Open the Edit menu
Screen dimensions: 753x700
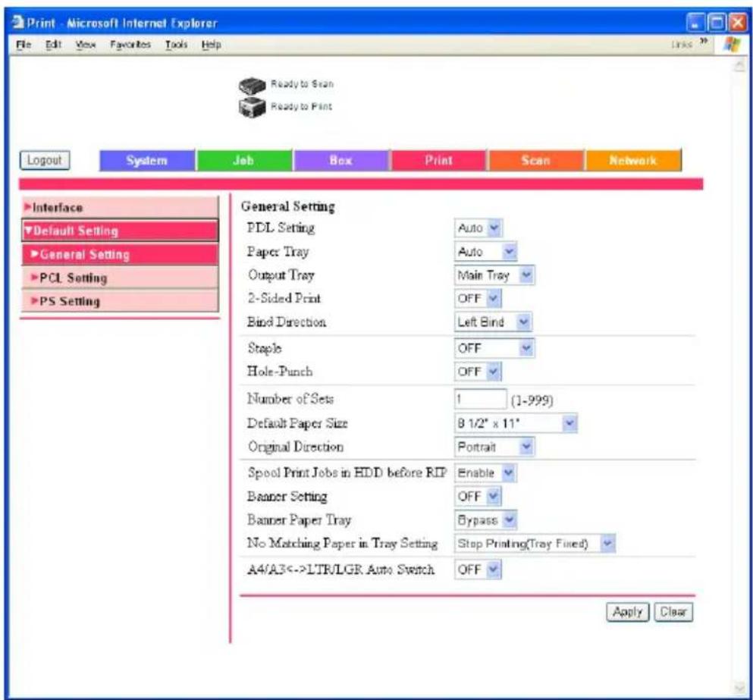pyautogui.click(x=53, y=45)
